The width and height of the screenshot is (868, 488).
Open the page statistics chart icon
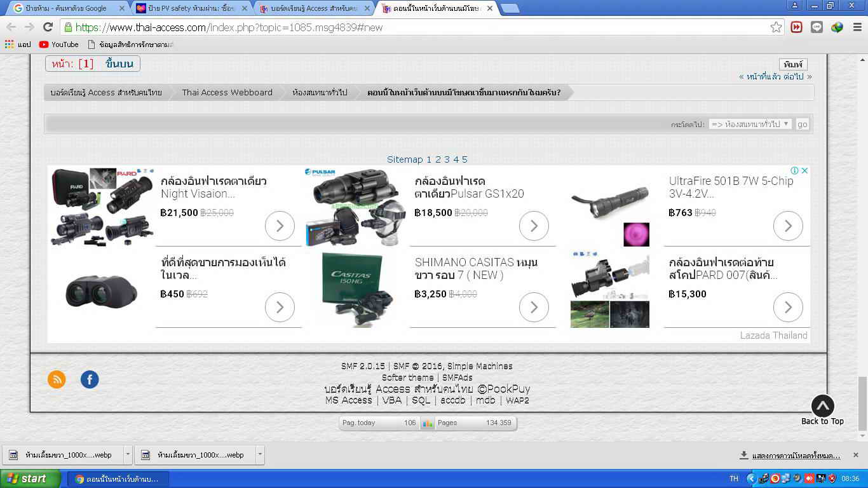point(428,423)
